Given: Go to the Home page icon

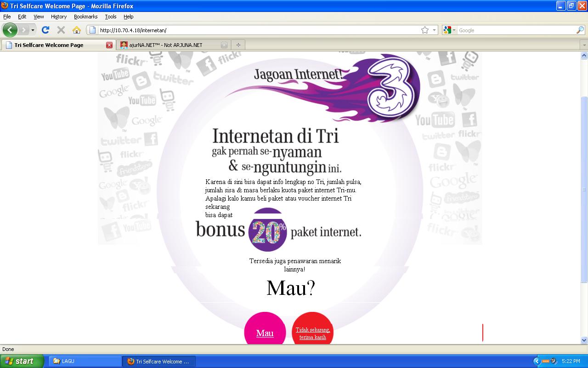Looking at the screenshot, I should (x=77, y=30).
